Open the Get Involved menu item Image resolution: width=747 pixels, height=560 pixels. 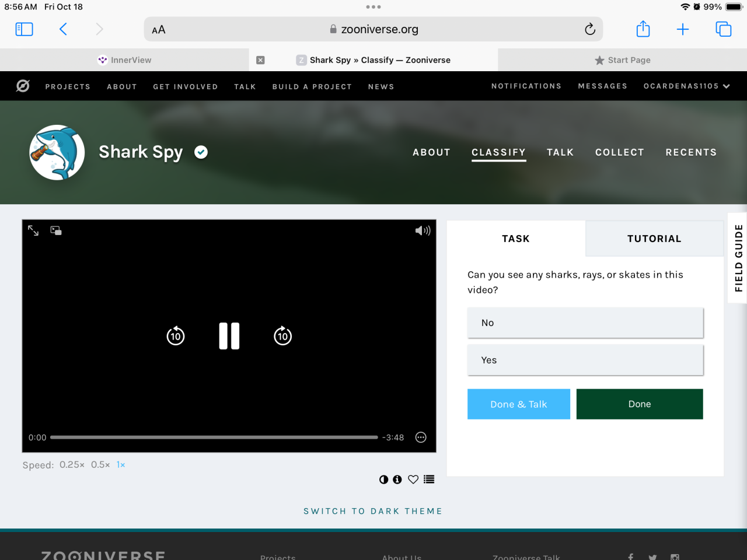[x=186, y=87]
